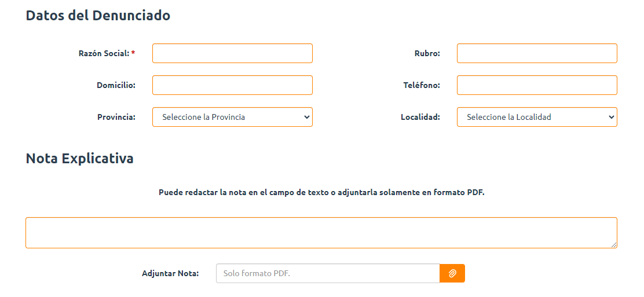Click the PDF format instruction sentence
Viewport: 644px width, 297px height.
(x=321, y=192)
